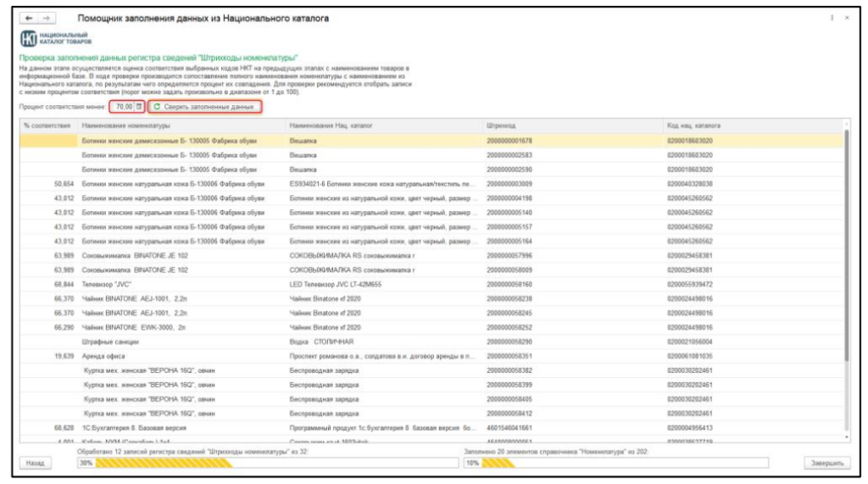The height and width of the screenshot is (484, 868).
Task: Click the 30% barcode register progress bar
Action: tap(264, 463)
